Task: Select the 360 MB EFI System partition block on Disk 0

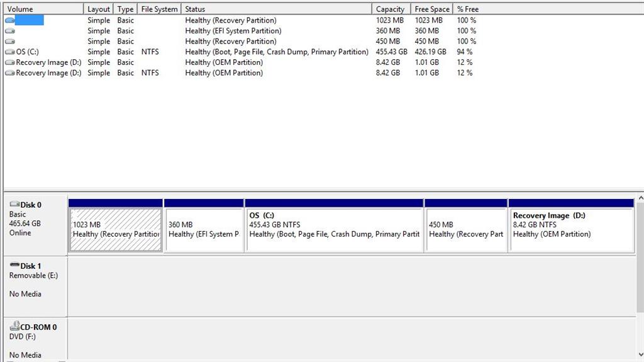Action: [x=204, y=230]
